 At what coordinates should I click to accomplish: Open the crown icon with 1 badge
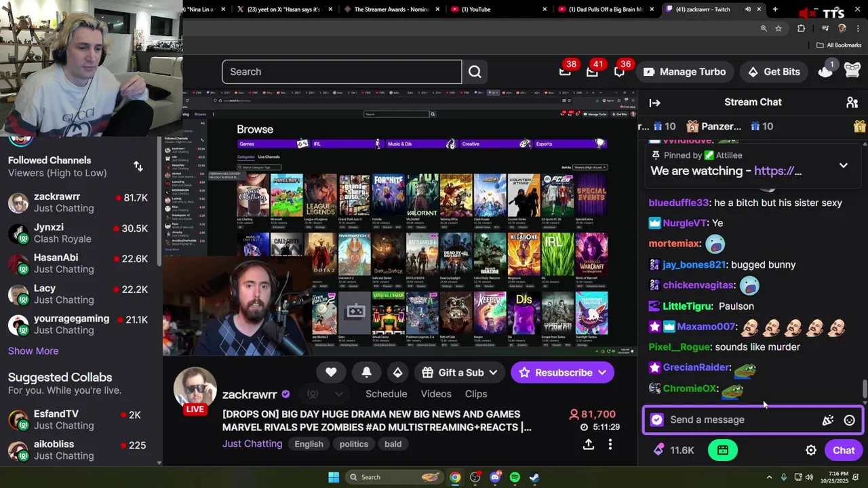pos(825,70)
